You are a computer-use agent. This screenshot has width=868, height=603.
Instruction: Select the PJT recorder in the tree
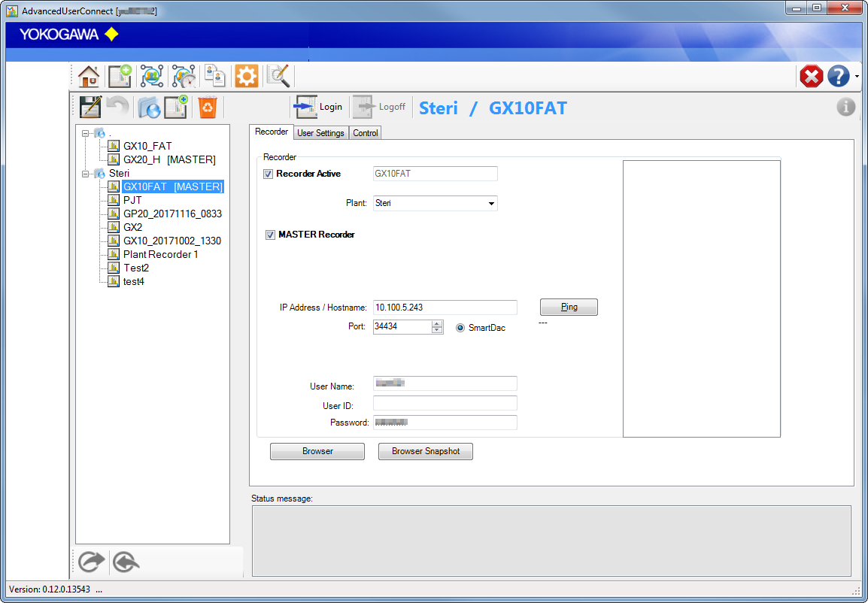tap(132, 200)
